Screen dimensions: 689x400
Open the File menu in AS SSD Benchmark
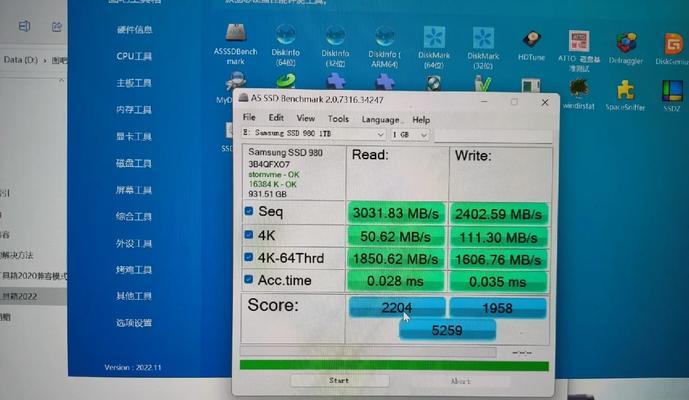[249, 117]
